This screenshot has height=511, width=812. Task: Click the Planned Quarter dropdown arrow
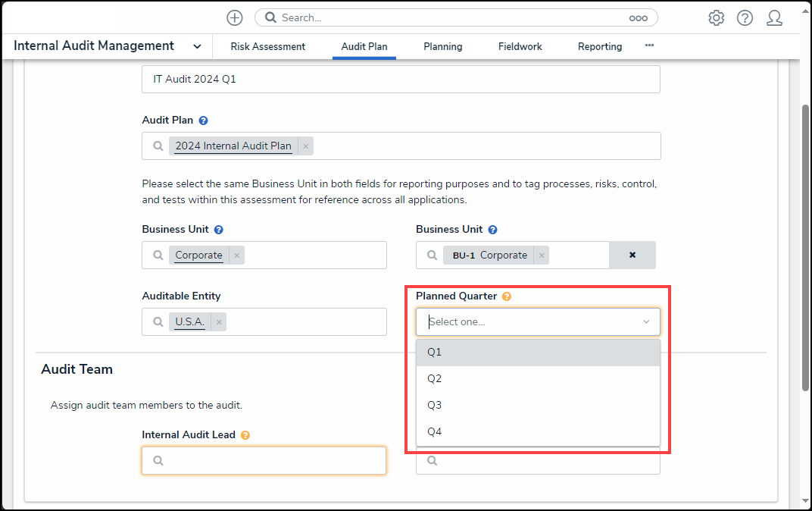(x=646, y=322)
